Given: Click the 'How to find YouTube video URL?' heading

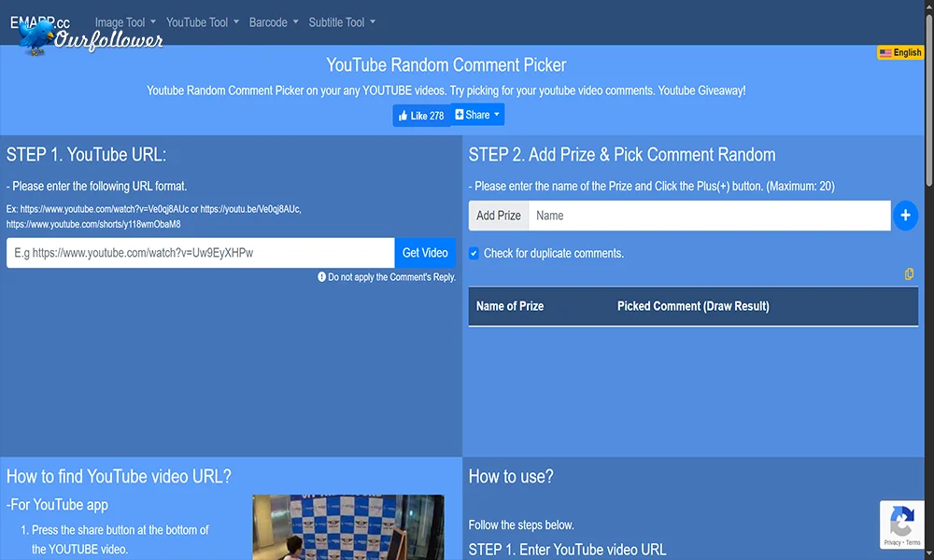Looking at the screenshot, I should [x=119, y=477].
